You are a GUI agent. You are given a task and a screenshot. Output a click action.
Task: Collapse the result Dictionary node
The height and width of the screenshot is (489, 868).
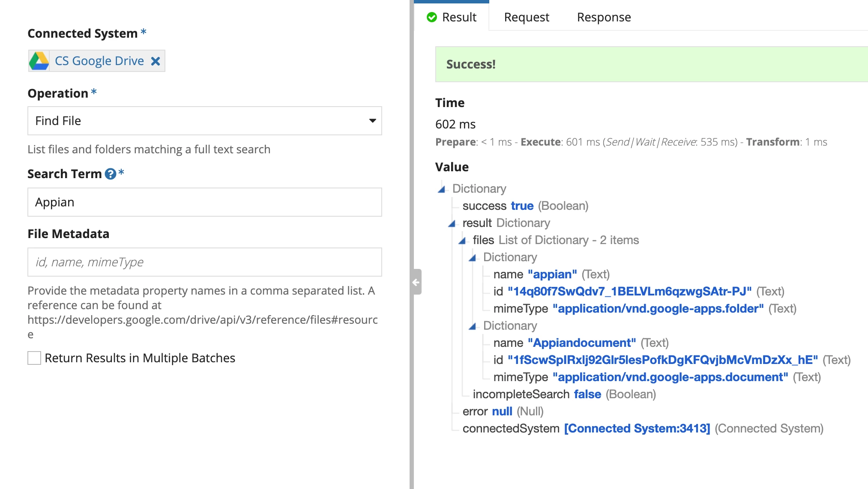(452, 223)
